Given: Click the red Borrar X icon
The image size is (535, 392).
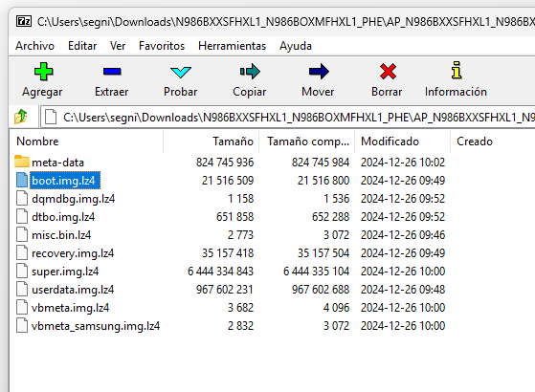Looking at the screenshot, I should coord(388,72).
